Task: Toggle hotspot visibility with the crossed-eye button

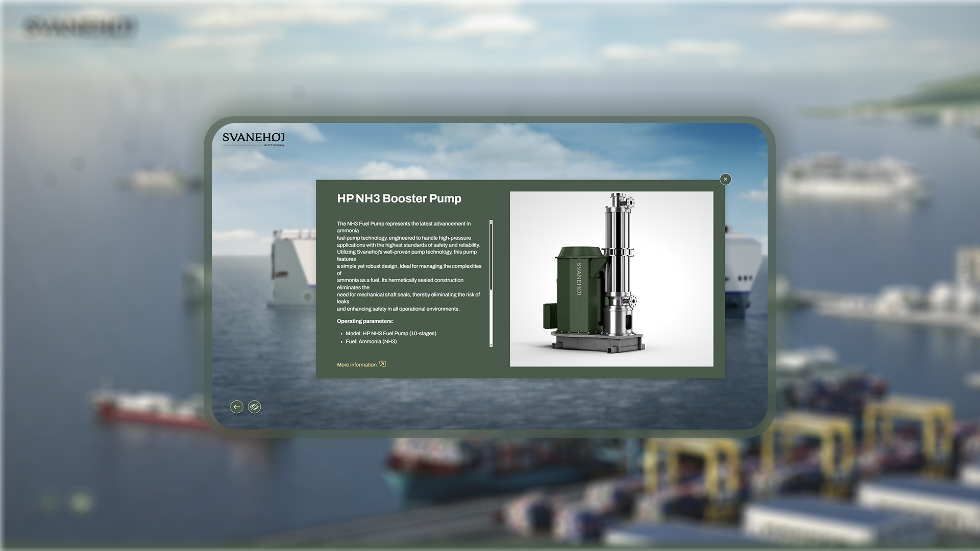Action: [254, 407]
